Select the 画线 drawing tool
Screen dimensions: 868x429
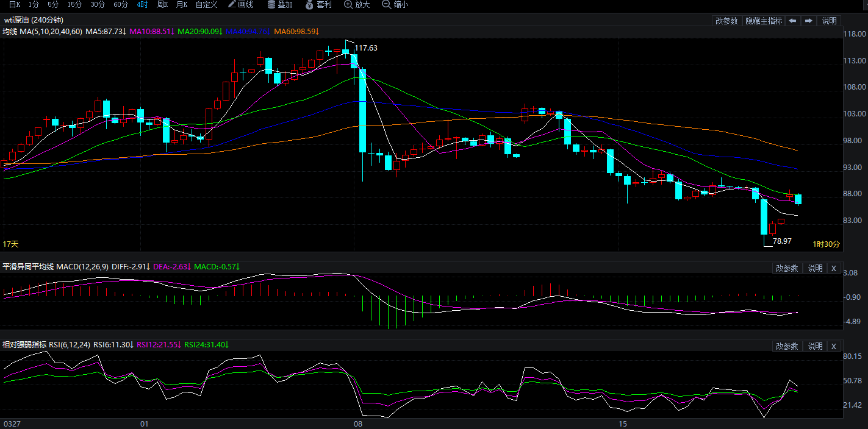(240, 5)
